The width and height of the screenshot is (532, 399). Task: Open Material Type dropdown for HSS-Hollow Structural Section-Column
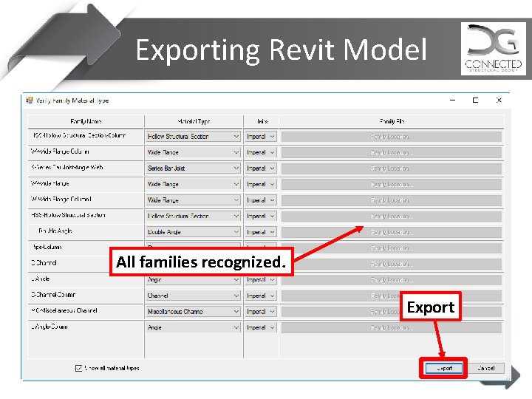click(x=193, y=137)
